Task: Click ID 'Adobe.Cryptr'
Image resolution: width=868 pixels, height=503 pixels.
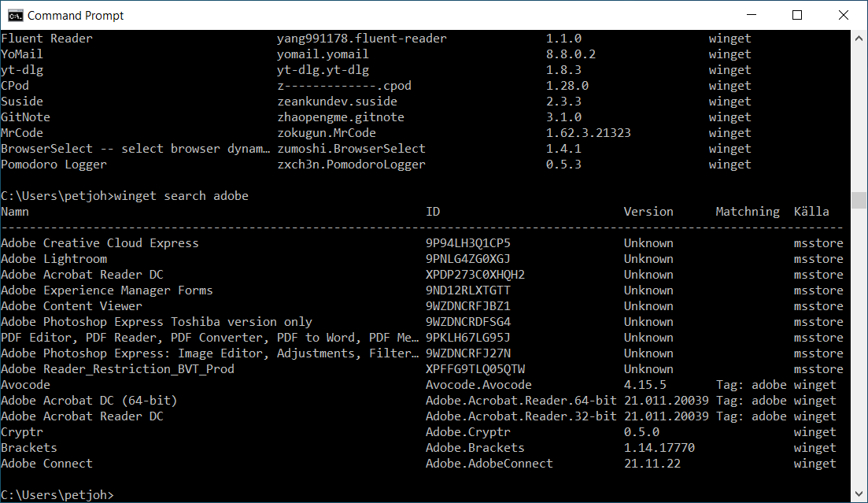Action: click(x=467, y=432)
